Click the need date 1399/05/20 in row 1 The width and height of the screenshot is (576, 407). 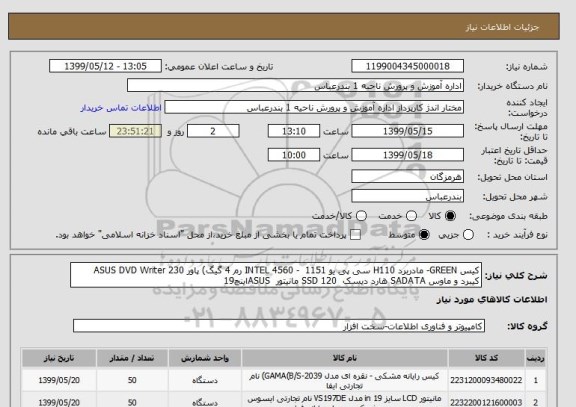click(x=59, y=381)
